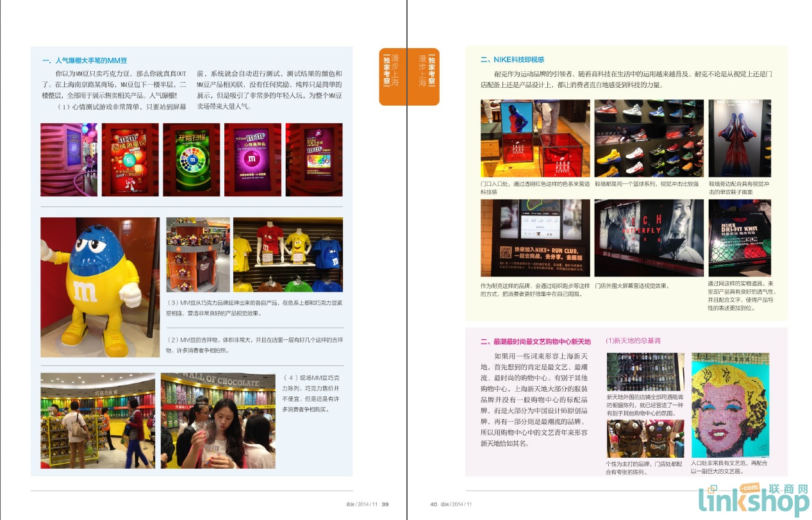Open the Nike red transparent display box photo
The height and width of the screenshot is (520, 812).
pyautogui.click(x=534, y=138)
